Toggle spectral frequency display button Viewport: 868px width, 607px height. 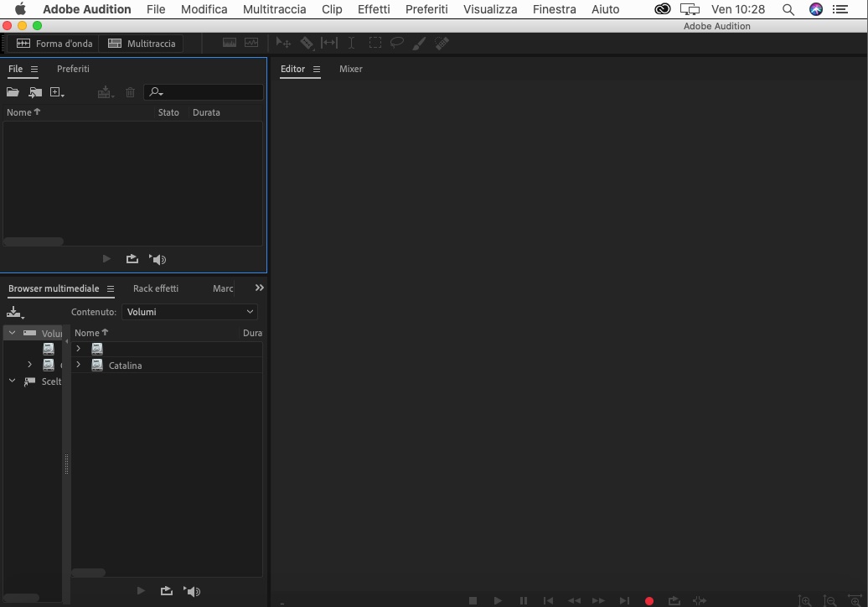click(230, 44)
